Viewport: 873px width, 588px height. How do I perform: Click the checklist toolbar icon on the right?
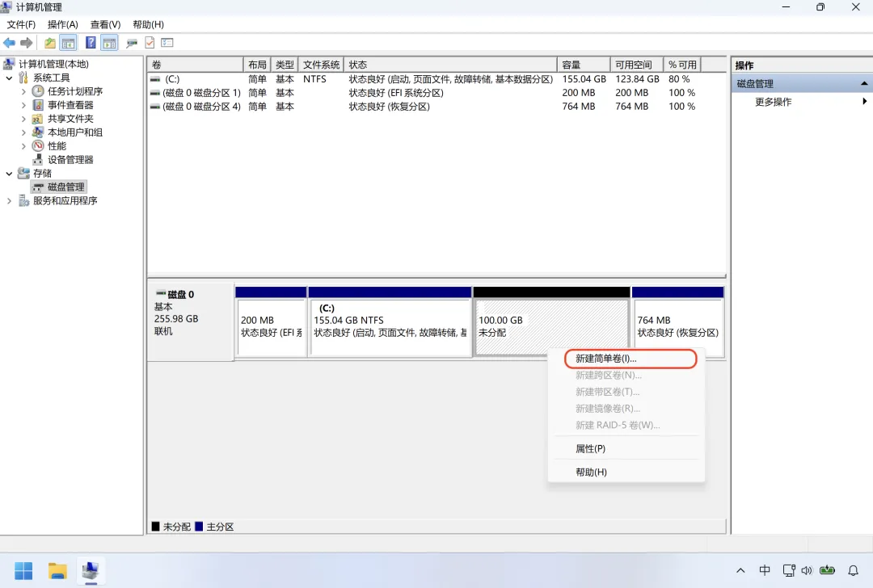pyautogui.click(x=168, y=42)
